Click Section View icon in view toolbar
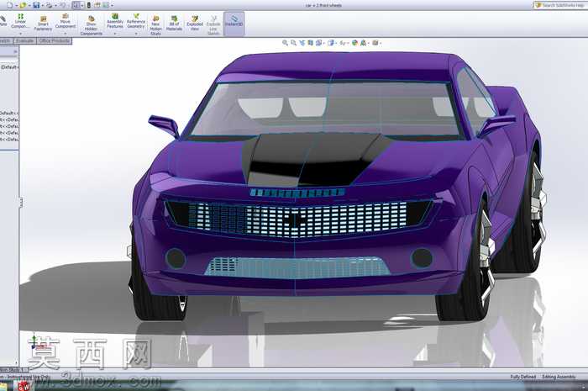The width and height of the screenshot is (588, 391). tap(311, 43)
